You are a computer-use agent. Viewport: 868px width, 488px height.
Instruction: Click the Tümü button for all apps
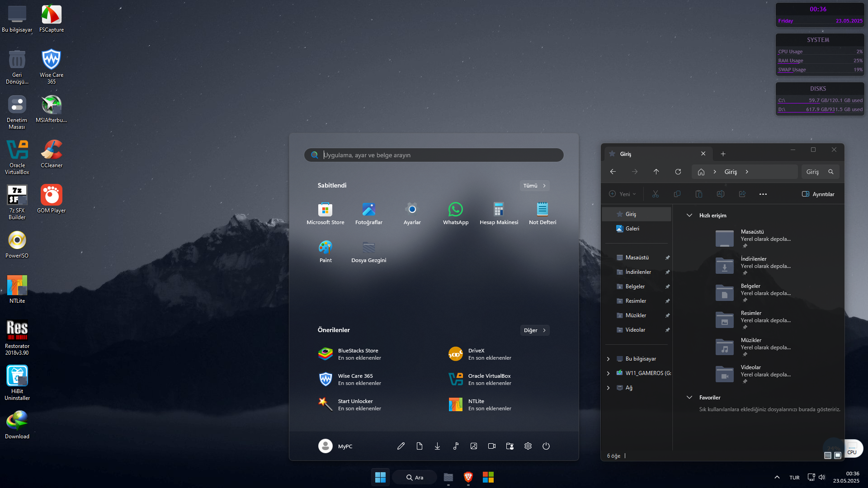pyautogui.click(x=534, y=186)
